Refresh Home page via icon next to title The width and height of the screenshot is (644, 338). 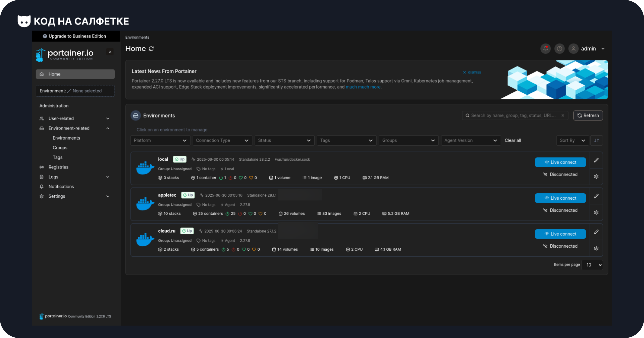pos(151,49)
